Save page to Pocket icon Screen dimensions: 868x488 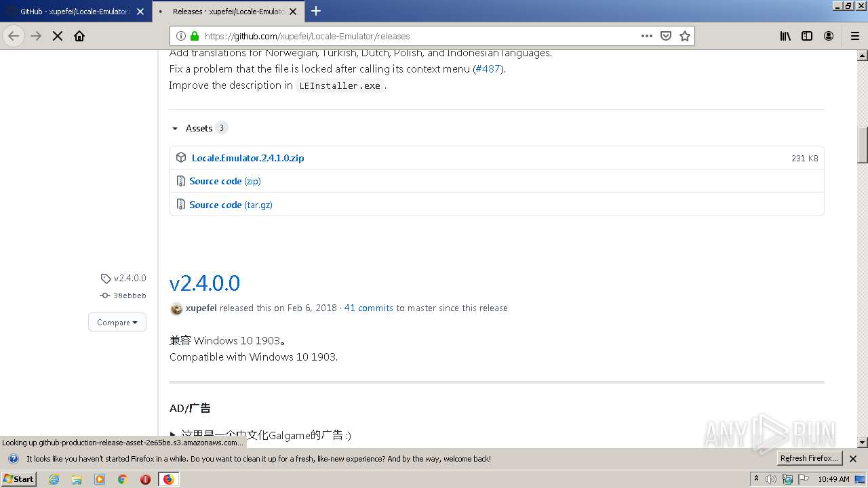[666, 36]
